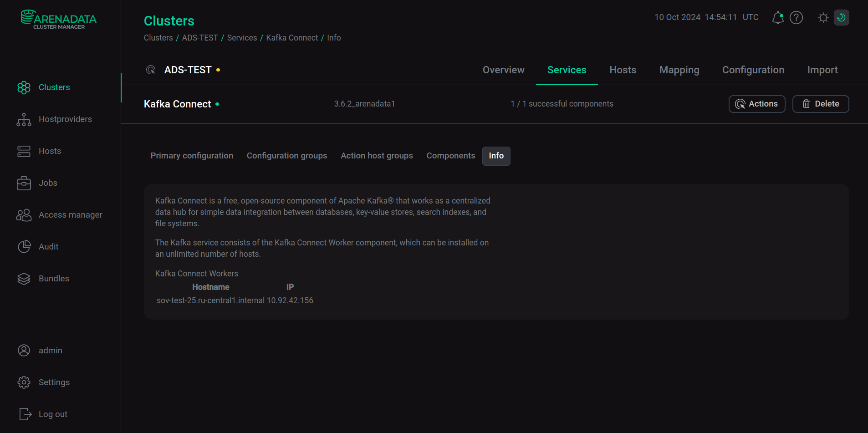Click the IP column header
Image resolution: width=868 pixels, height=433 pixels.
point(290,287)
